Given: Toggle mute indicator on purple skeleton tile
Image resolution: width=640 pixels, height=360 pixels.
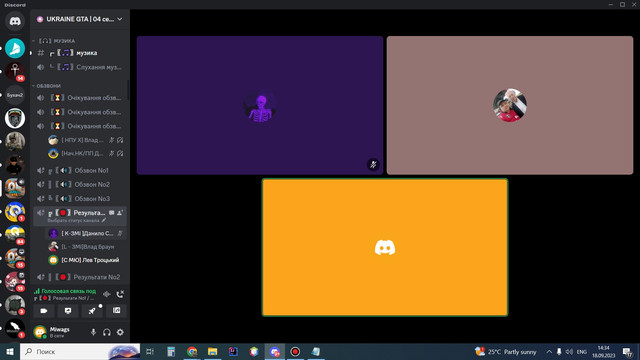Looking at the screenshot, I should pyautogui.click(x=373, y=164).
